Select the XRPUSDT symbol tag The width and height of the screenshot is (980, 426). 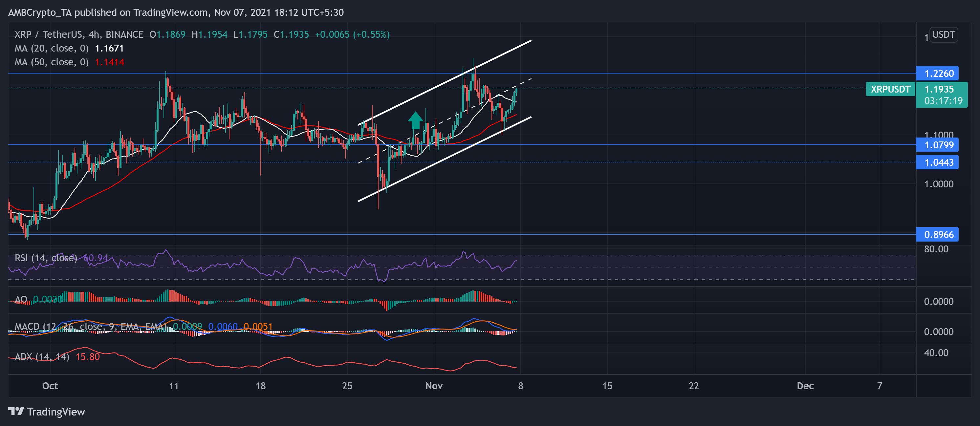890,89
